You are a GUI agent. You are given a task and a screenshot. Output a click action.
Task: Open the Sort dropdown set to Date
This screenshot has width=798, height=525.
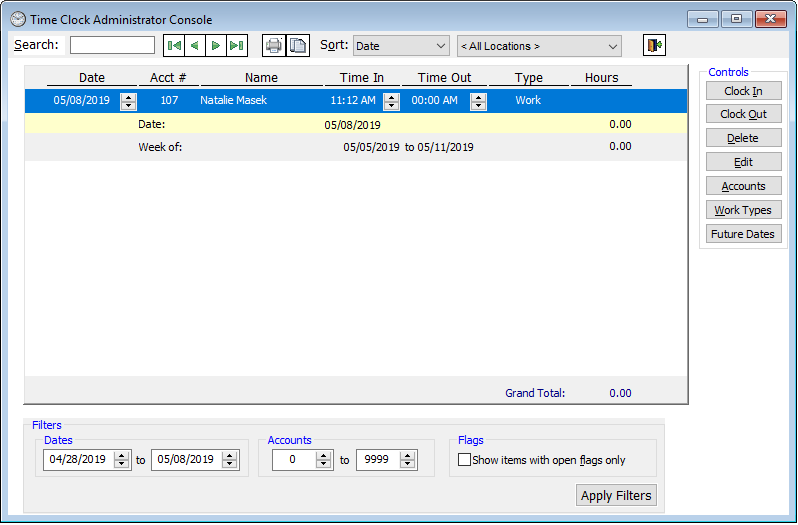click(x=400, y=46)
